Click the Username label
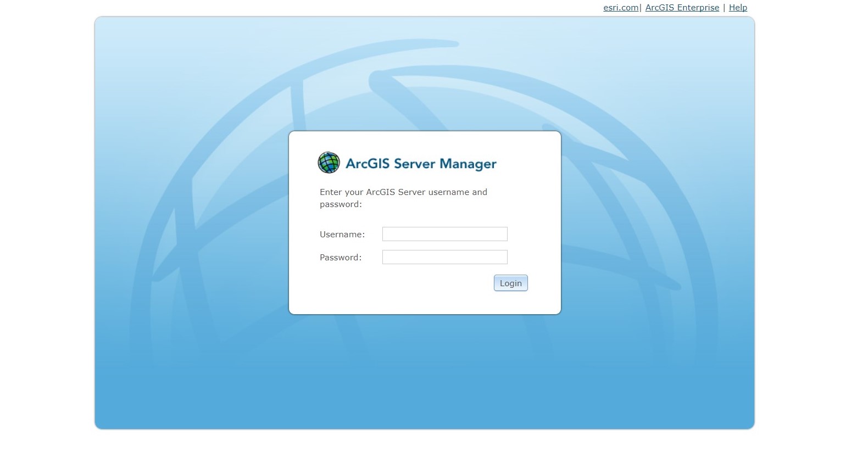This screenshot has height=457, width=868. click(x=342, y=235)
